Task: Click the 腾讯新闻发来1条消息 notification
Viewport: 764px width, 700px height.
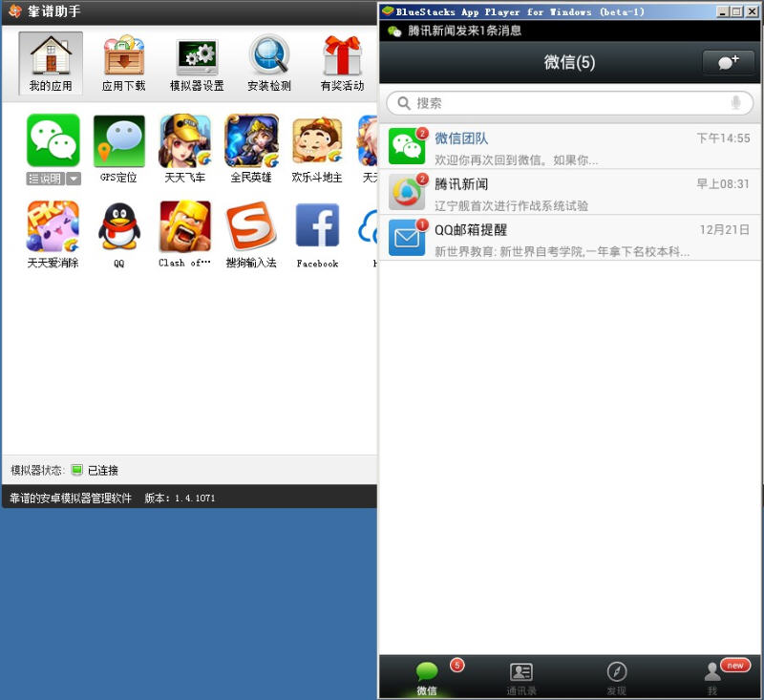Action: tap(464, 31)
